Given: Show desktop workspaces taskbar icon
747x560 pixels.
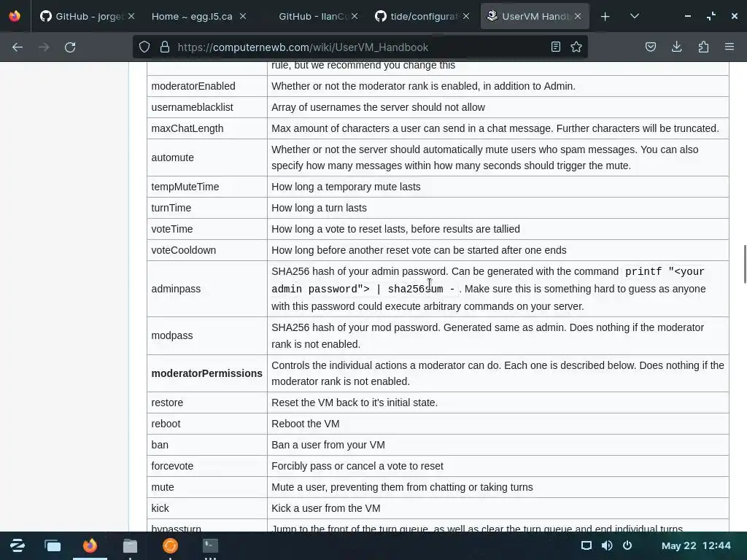Looking at the screenshot, I should pyautogui.click(x=53, y=545).
